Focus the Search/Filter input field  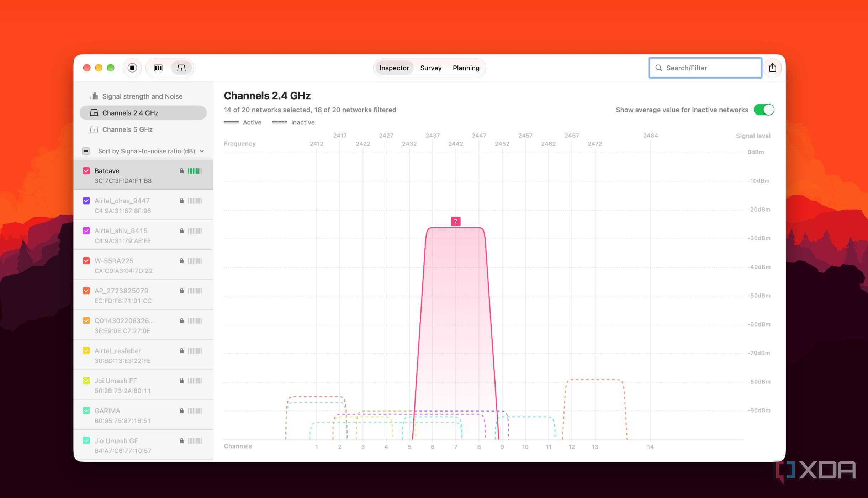(705, 68)
